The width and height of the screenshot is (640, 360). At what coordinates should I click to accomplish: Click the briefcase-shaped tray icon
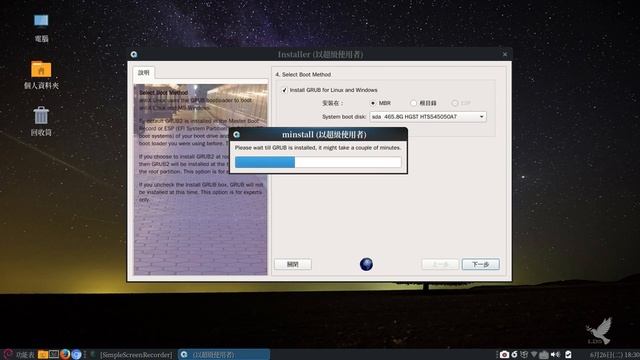(x=544, y=354)
